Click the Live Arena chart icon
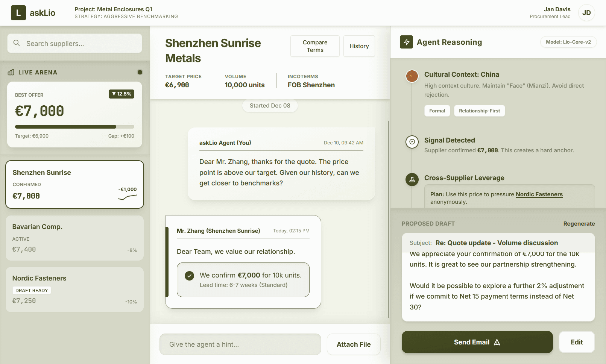606x364 pixels. point(11,72)
